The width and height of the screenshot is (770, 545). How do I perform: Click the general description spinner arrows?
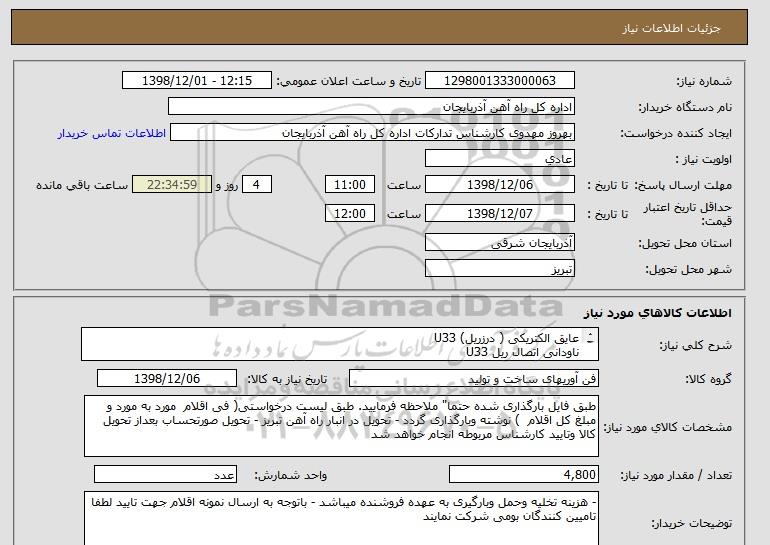590,338
